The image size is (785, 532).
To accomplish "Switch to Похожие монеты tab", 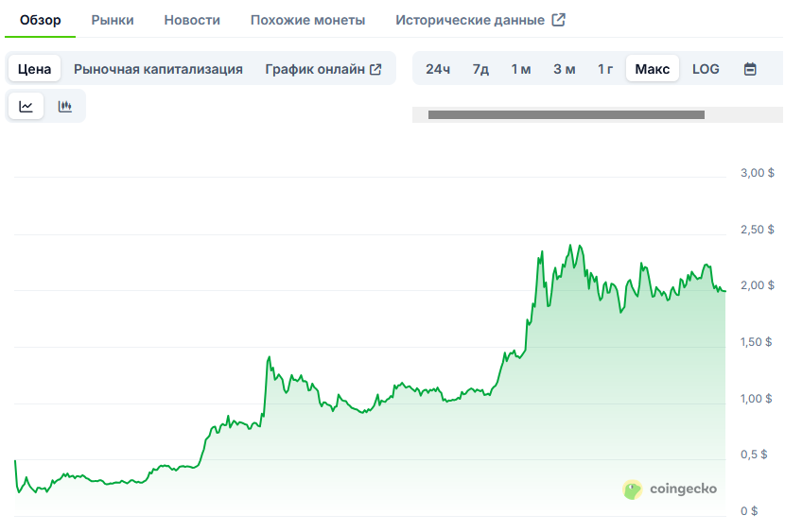I will (x=307, y=20).
